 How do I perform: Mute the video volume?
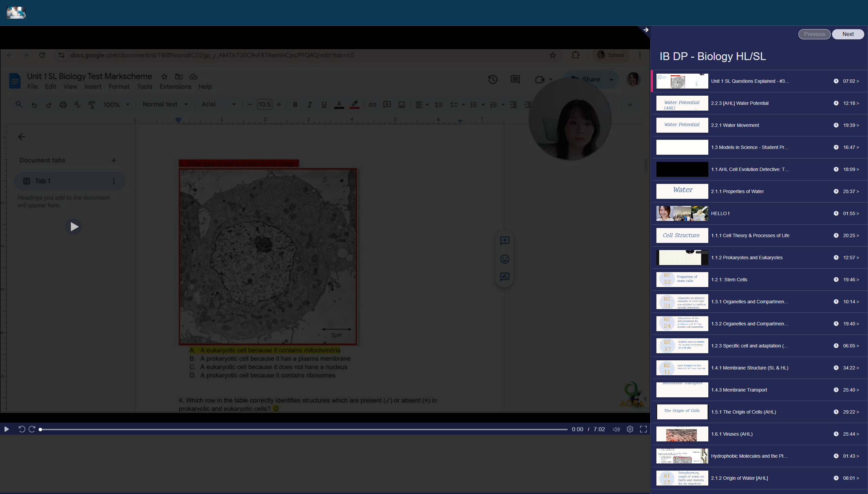pyautogui.click(x=616, y=429)
